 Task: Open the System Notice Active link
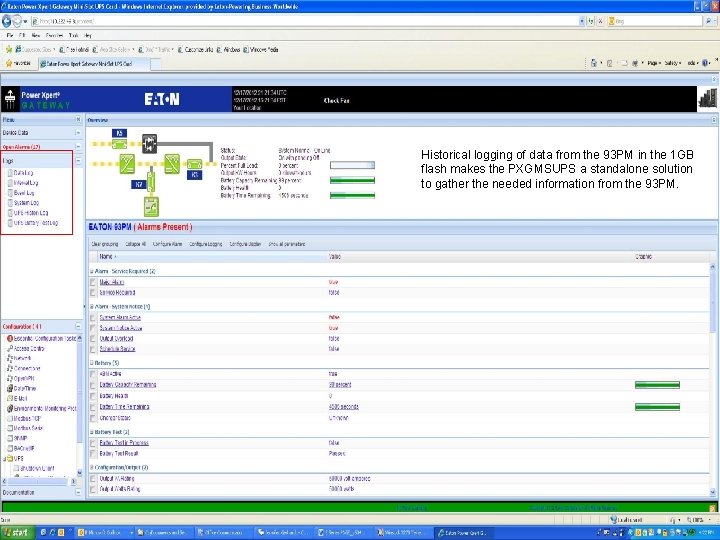pos(121,328)
